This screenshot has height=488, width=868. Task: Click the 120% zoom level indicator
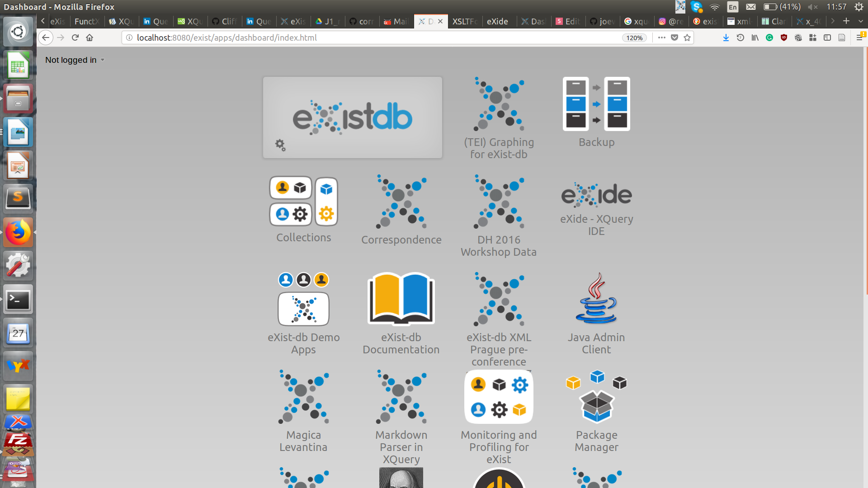[x=634, y=38]
